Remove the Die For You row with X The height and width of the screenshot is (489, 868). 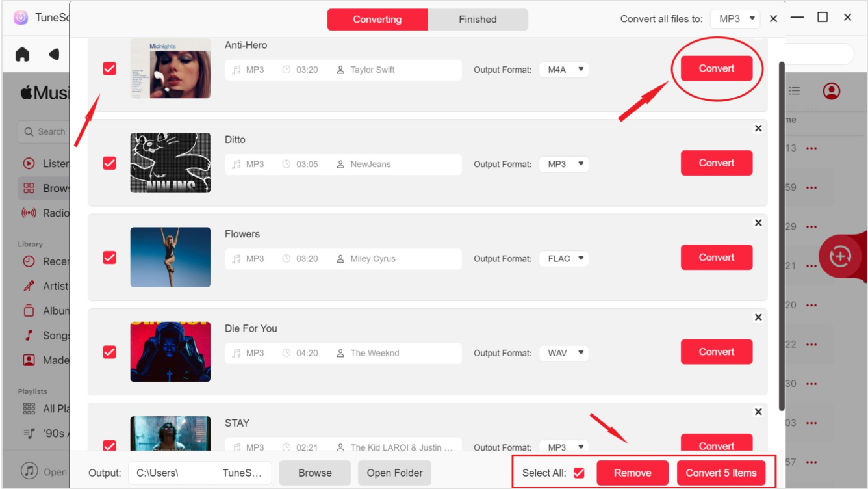point(758,317)
